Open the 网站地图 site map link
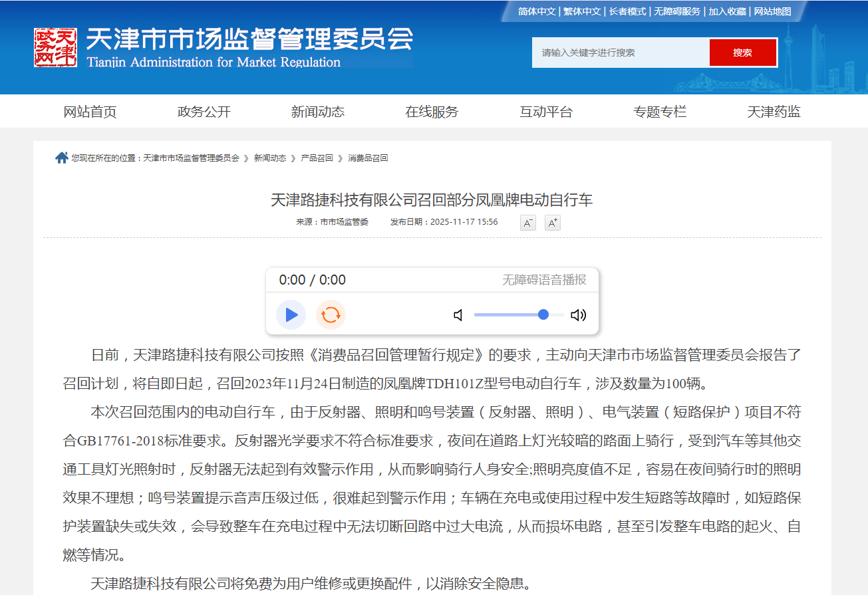 [772, 11]
